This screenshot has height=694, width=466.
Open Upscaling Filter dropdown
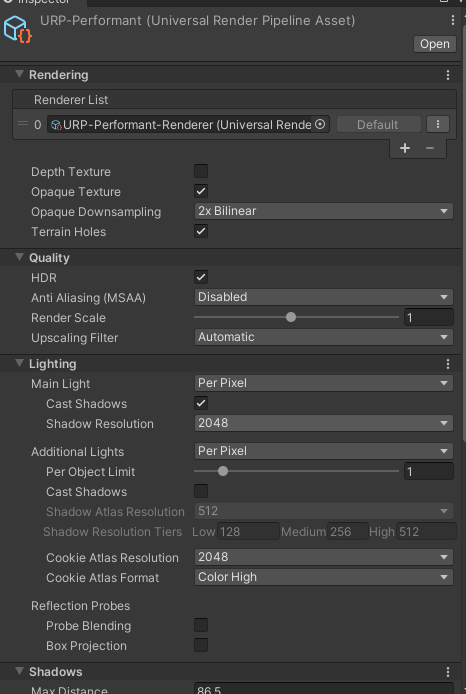coord(324,337)
